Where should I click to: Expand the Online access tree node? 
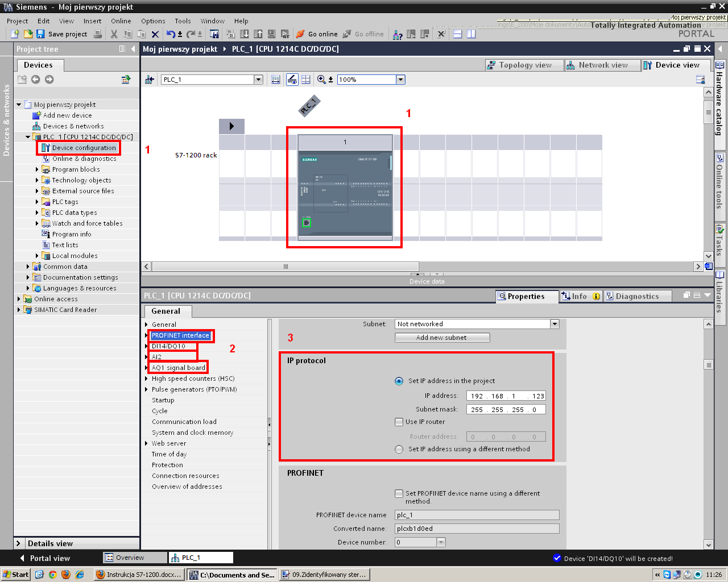pyautogui.click(x=19, y=299)
